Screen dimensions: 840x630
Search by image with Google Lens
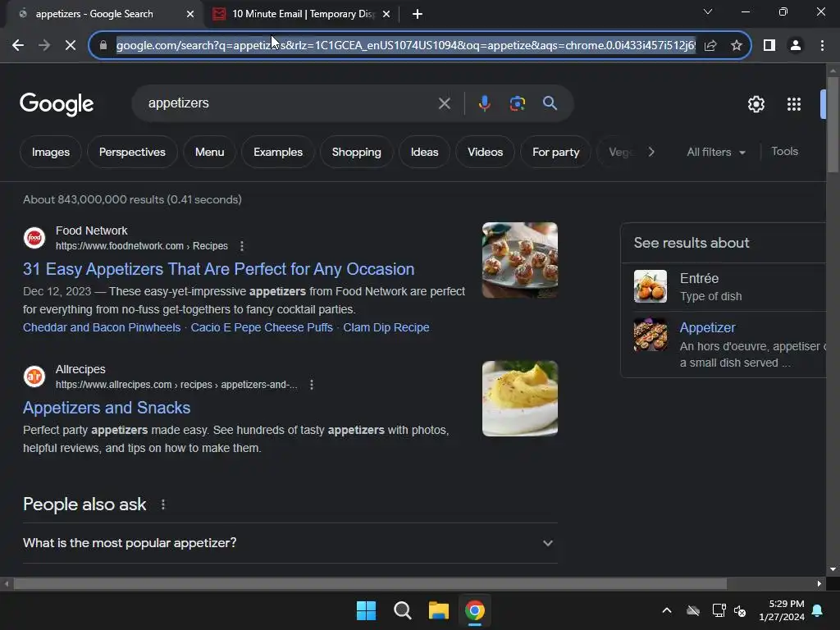[518, 103]
